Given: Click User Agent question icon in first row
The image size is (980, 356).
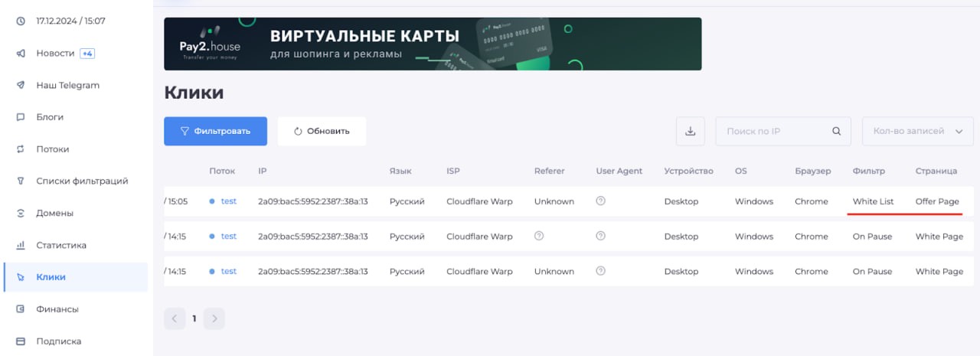Looking at the screenshot, I should [x=601, y=201].
